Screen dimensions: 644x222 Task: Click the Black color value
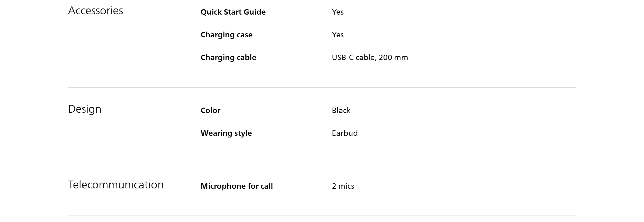tap(341, 111)
